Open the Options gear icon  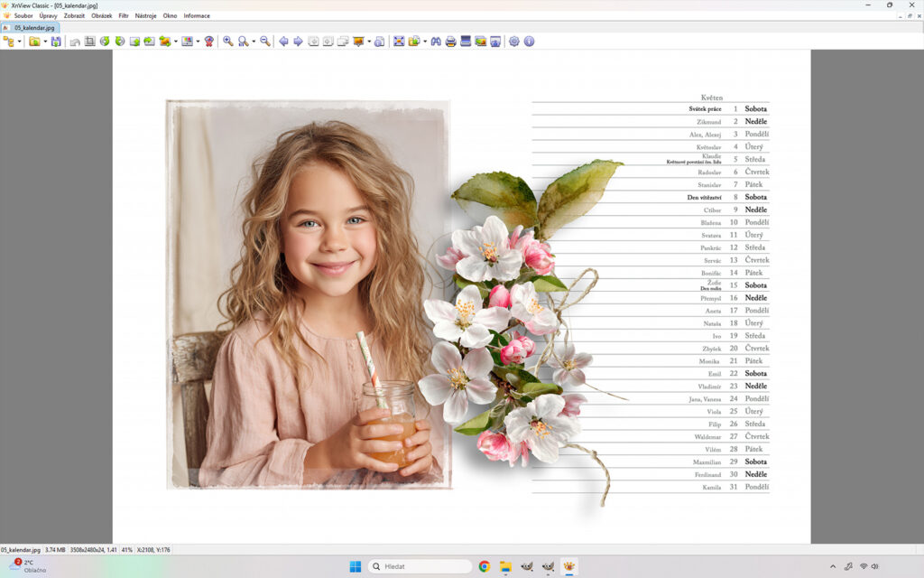point(514,42)
